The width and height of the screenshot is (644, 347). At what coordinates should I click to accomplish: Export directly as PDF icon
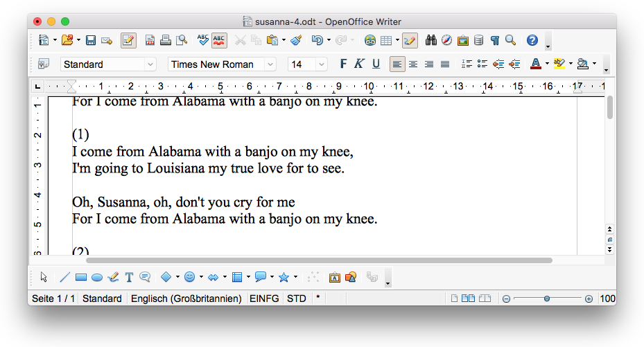[150, 40]
